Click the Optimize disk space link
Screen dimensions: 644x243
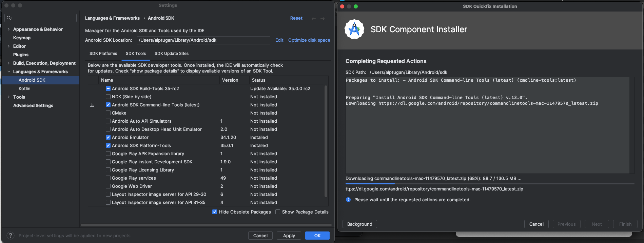309,40
